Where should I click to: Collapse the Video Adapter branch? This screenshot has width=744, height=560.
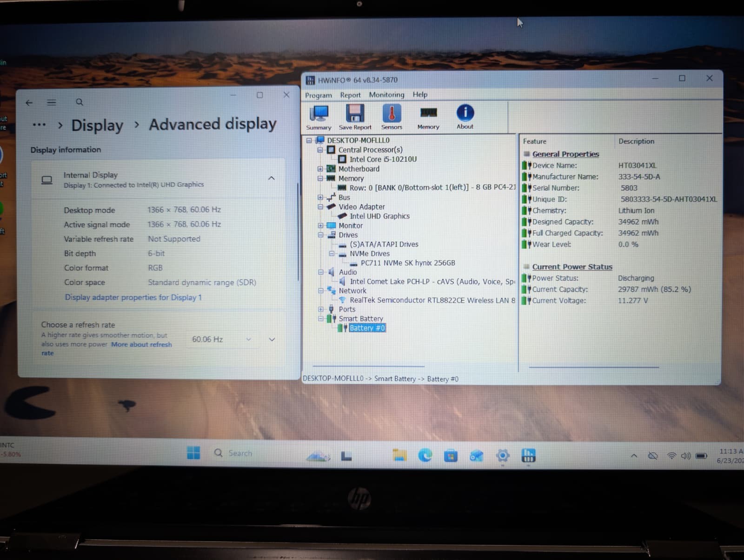pyautogui.click(x=320, y=207)
